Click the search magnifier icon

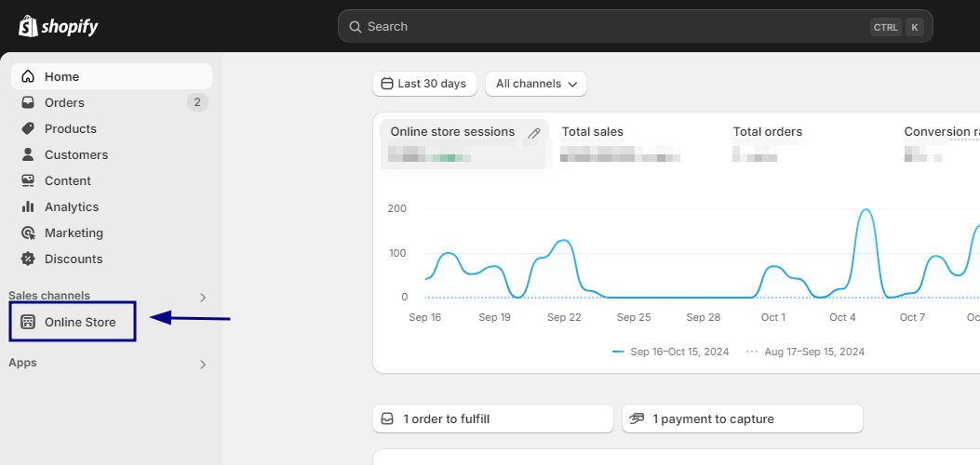pyautogui.click(x=355, y=27)
